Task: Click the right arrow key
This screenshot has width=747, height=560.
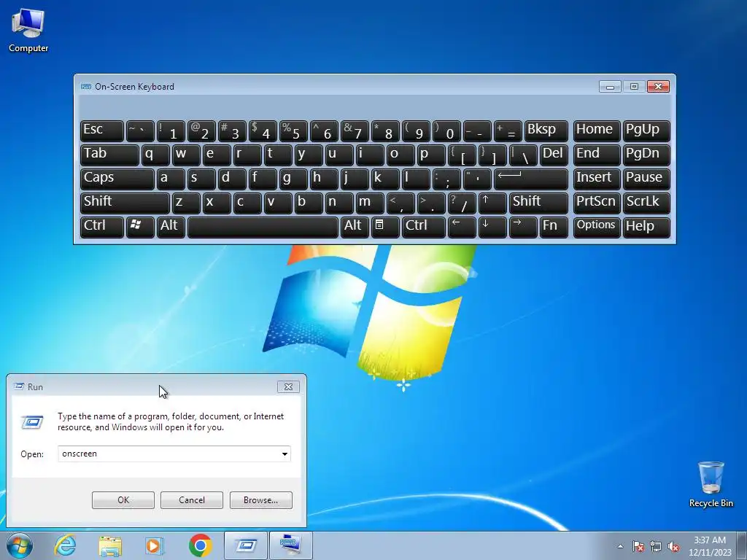Action: point(522,227)
